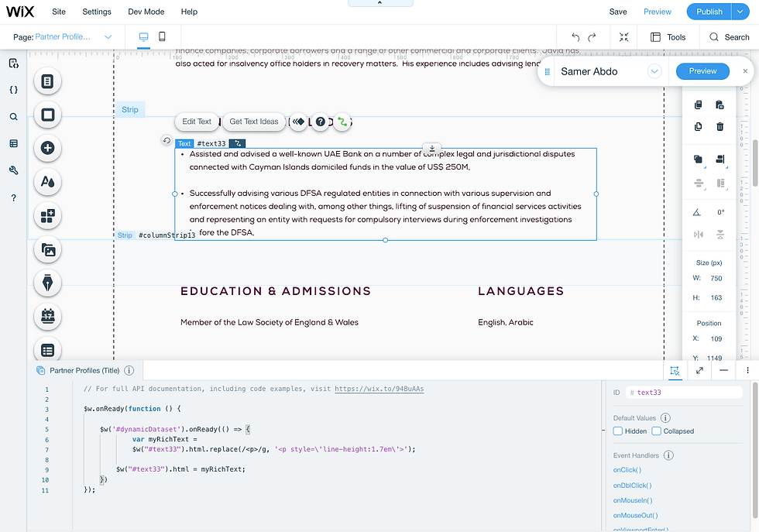Click the text33 ID input field
Screen dimensions: 759x532
coord(685,392)
